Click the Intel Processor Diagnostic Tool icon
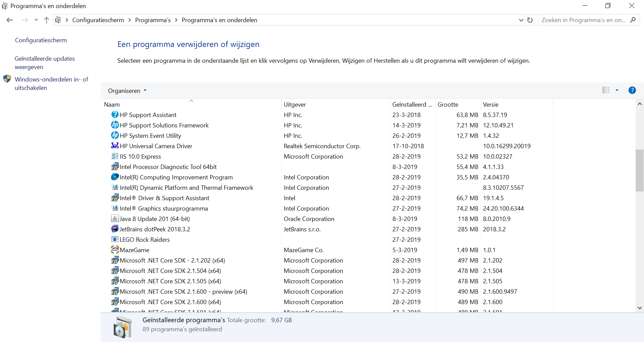This screenshot has height=342, width=644. (115, 167)
